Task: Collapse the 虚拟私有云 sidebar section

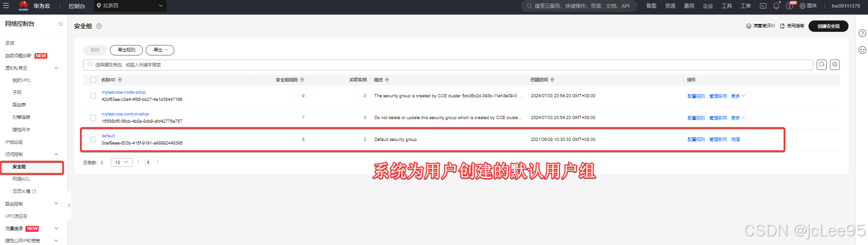Action: coord(56,68)
